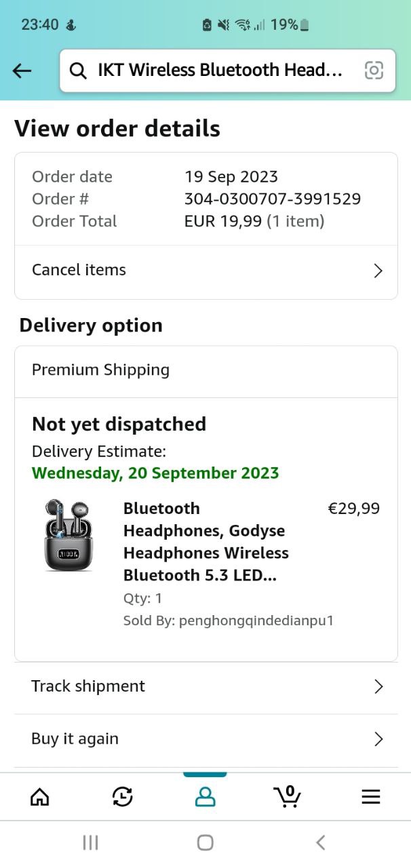Screen dimensions: 411x868
Task: Select the Buy it again row
Action: pyautogui.click(x=75, y=738)
